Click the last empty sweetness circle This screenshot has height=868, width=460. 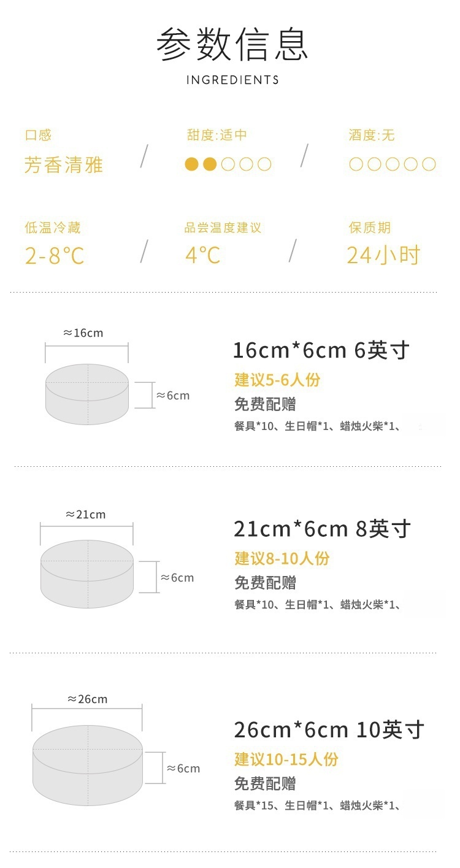(x=264, y=164)
